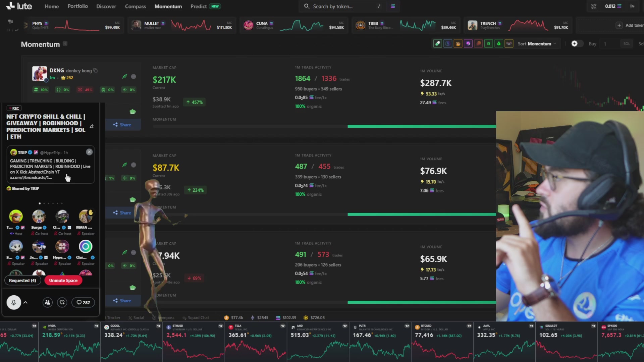The image size is (644, 362).
Task: Click the Momentum info icon next to heading
Action: pyautogui.click(x=65, y=44)
